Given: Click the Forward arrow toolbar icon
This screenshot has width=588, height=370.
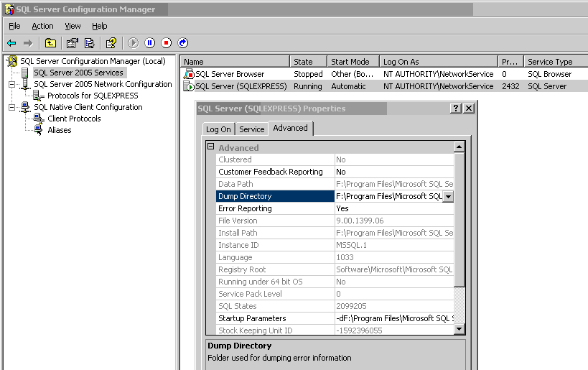Looking at the screenshot, I should click(x=28, y=43).
